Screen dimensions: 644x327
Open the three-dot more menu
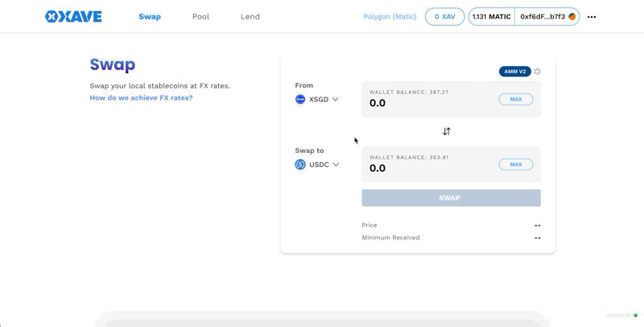coord(592,17)
